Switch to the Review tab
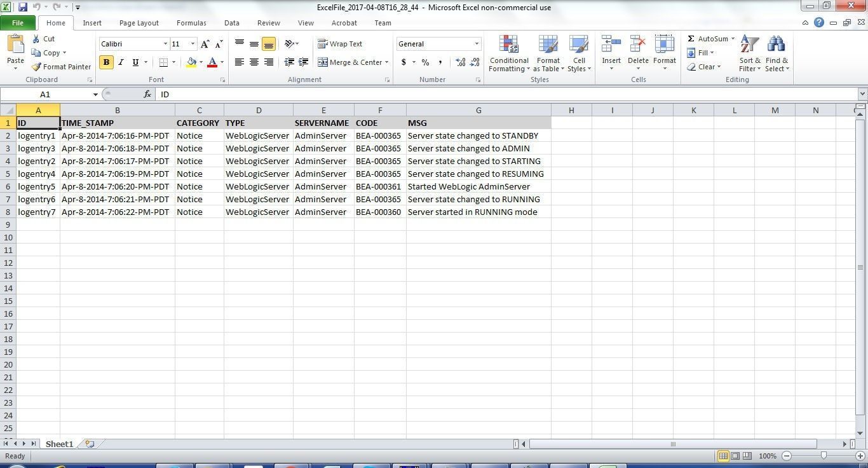This screenshot has height=468, width=868. (x=269, y=23)
